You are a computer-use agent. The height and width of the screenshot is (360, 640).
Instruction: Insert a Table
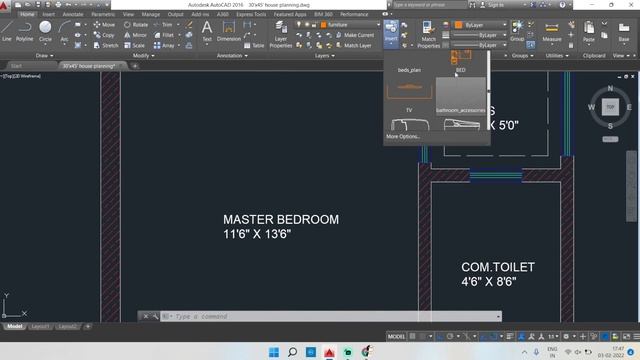click(x=254, y=45)
